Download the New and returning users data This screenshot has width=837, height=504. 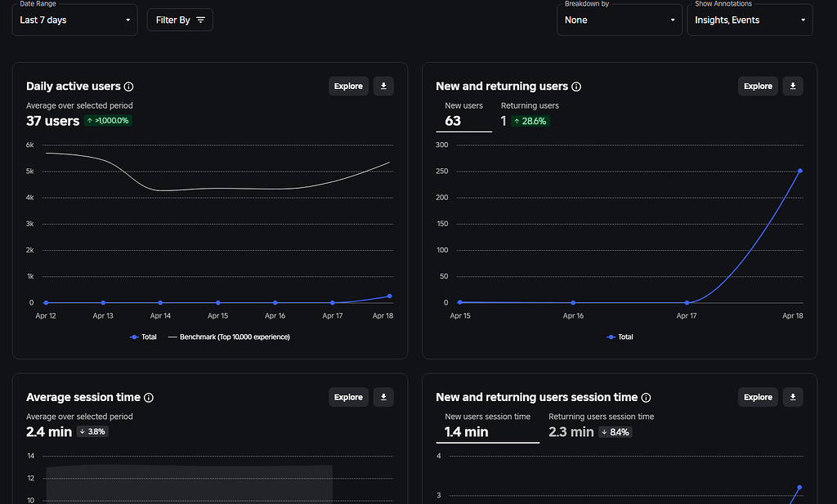792,86
